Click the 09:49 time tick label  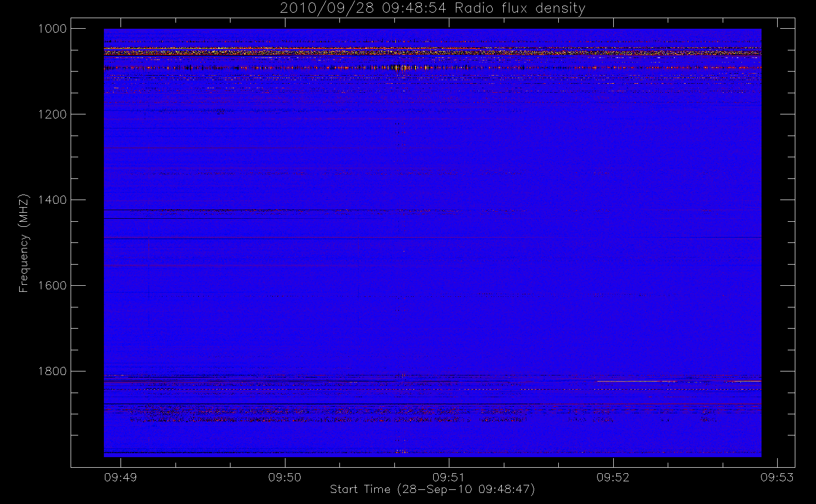click(x=121, y=477)
